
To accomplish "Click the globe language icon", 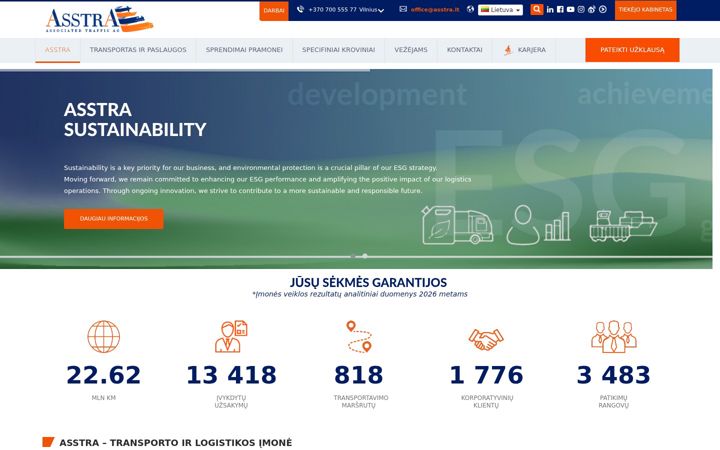I will tap(470, 9).
